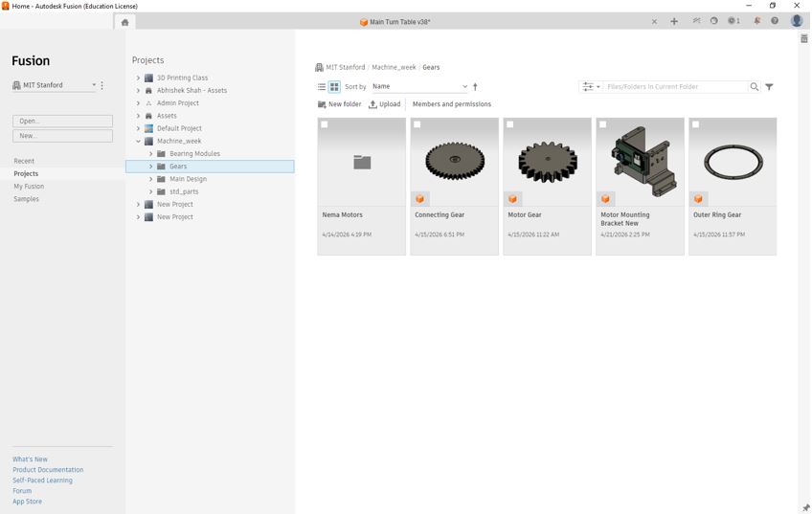
Task: Click the Open... button
Action: [62, 122]
